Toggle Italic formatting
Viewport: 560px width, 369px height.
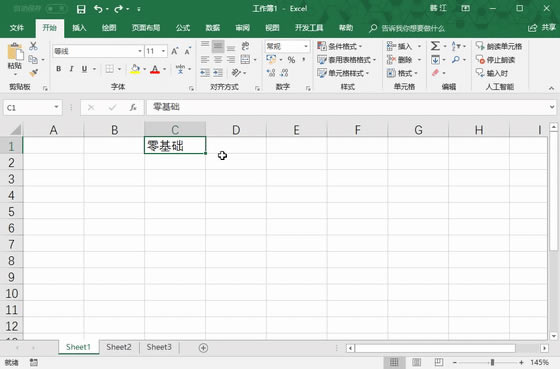[71, 69]
